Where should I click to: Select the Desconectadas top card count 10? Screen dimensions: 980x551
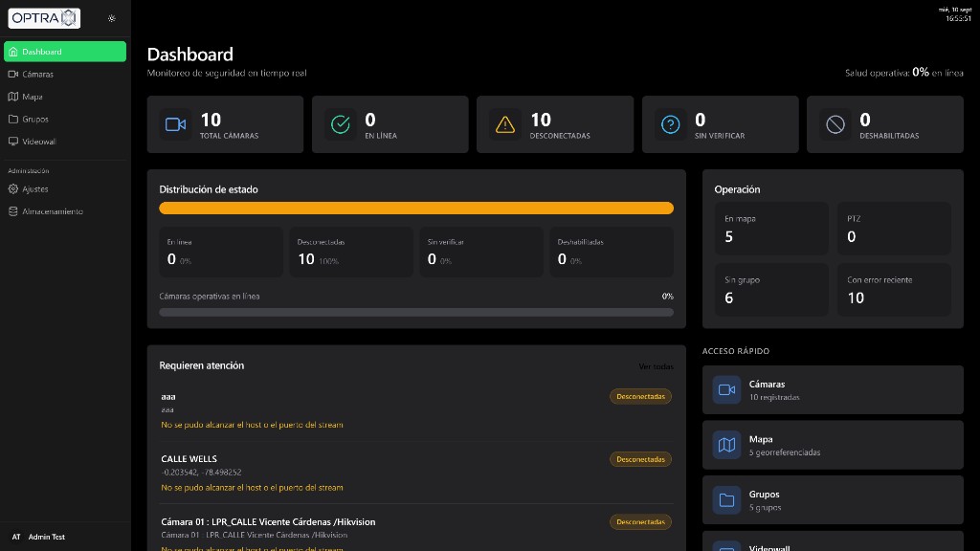coord(541,120)
